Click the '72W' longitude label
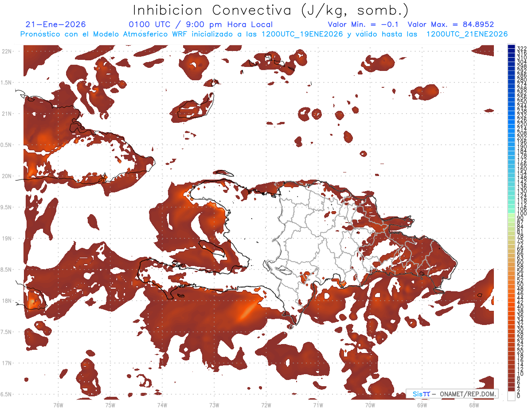The height and width of the screenshot is (411, 532). (266, 405)
